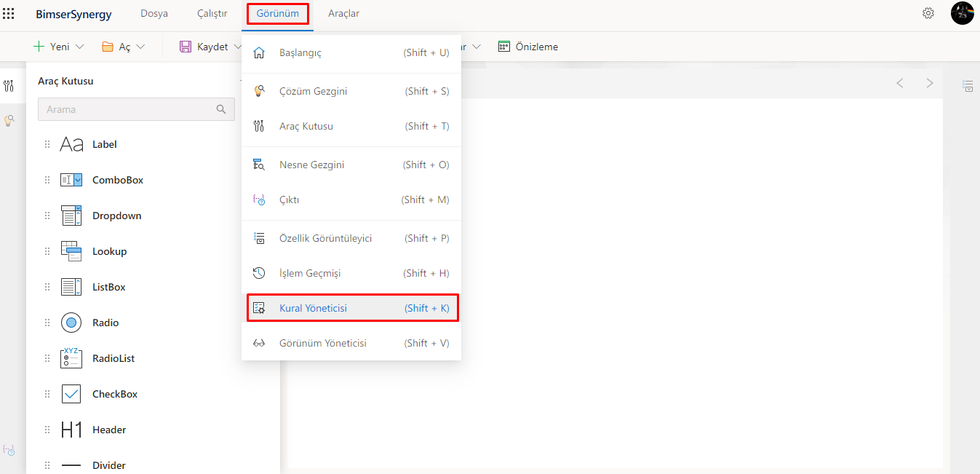The image size is (980, 474).
Task: Select the toolbox icon in left sidebar
Action: [x=9, y=86]
